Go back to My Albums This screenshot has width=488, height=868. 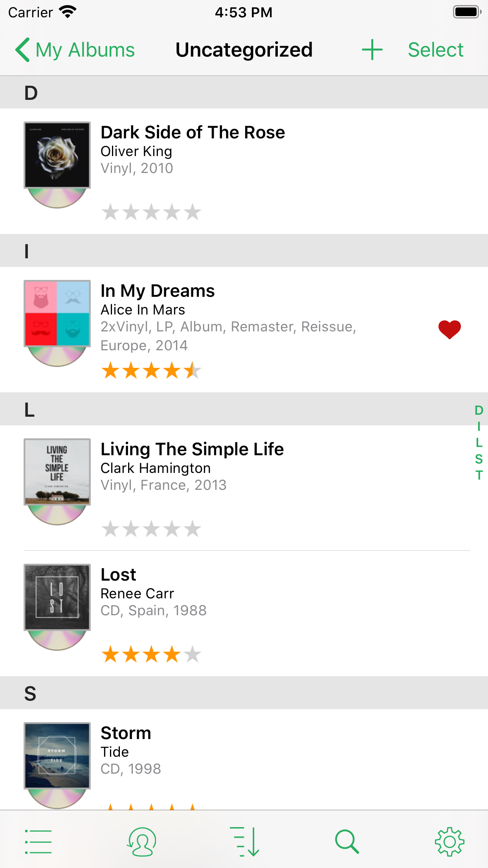pyautogui.click(x=75, y=50)
